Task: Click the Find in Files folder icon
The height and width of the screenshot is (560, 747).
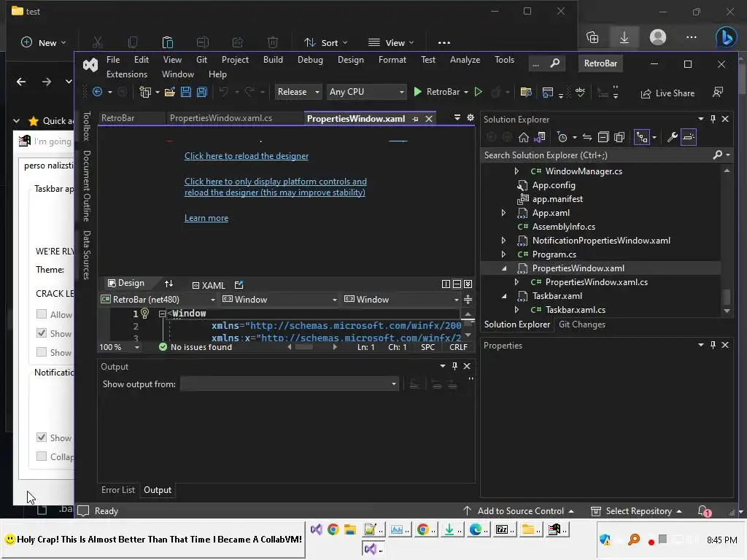Action: click(526, 92)
